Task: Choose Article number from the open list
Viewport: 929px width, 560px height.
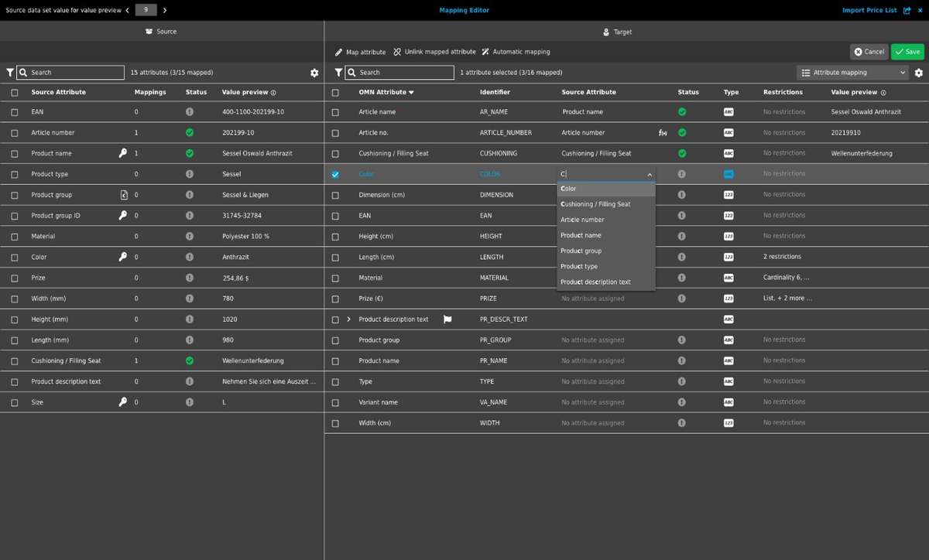Action: click(x=581, y=220)
